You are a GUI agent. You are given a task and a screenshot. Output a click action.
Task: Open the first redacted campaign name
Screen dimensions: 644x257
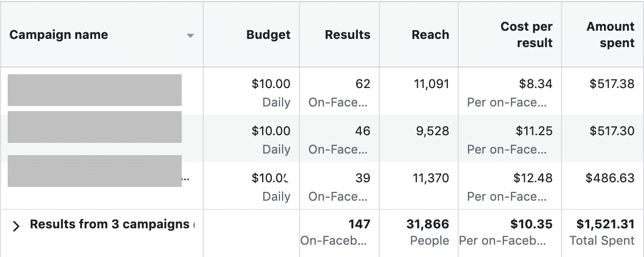[x=95, y=90]
